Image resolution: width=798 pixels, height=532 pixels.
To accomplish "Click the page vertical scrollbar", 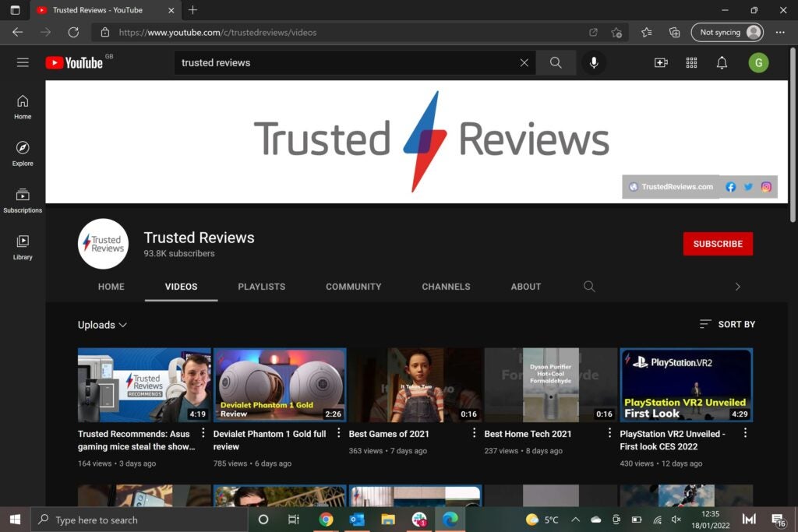I will click(793, 136).
